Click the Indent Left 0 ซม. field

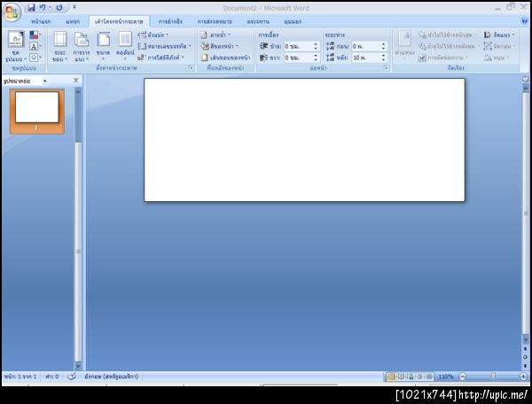pyautogui.click(x=301, y=46)
